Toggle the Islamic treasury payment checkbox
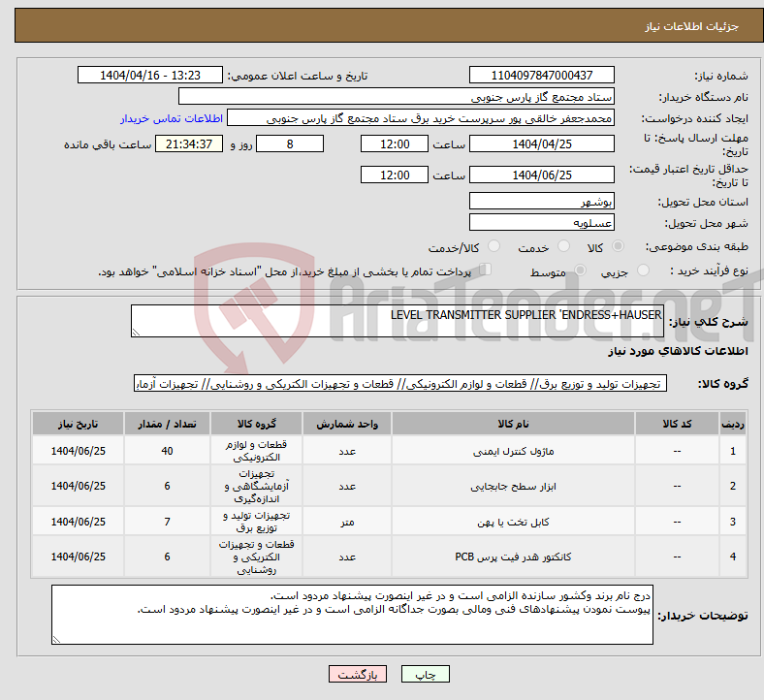The height and width of the screenshot is (700, 764). (x=486, y=270)
